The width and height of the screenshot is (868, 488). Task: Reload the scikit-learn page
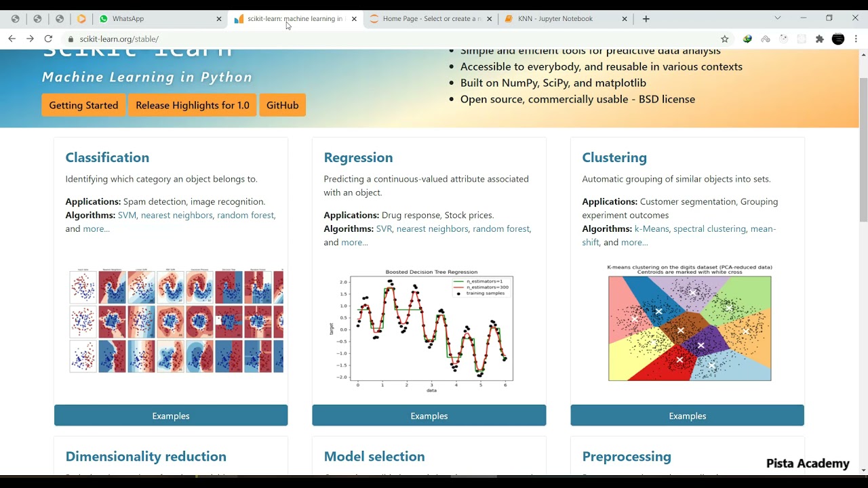point(48,39)
